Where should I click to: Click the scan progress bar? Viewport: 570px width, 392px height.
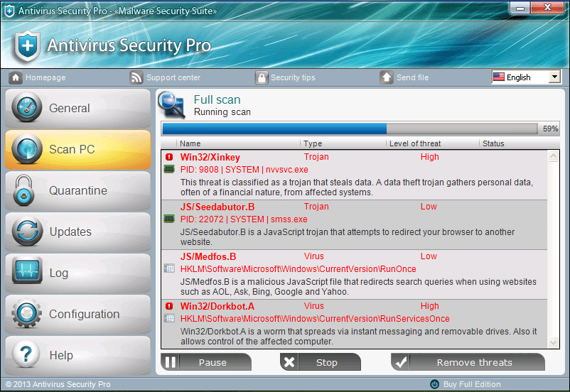coord(350,129)
